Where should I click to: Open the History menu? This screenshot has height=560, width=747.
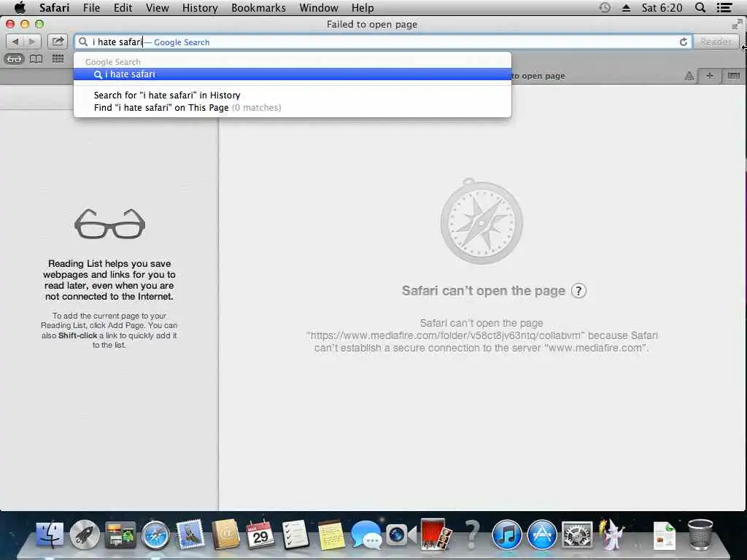coord(200,7)
